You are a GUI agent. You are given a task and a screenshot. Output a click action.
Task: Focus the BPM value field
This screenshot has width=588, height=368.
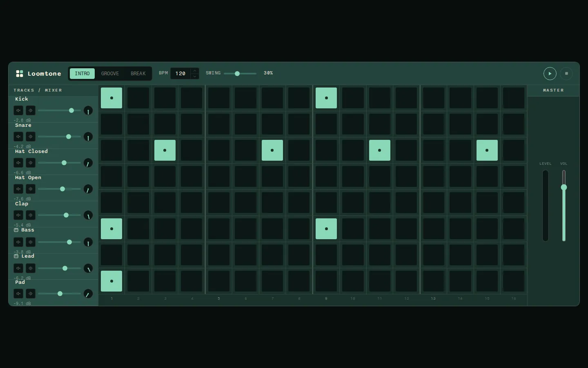click(x=180, y=74)
